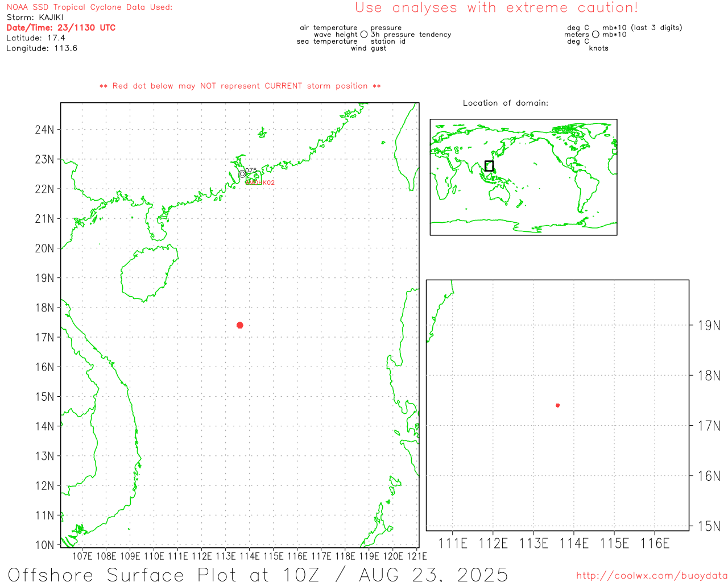Click the '107E' longitude label on main map
728x582 pixels.
[x=82, y=556]
